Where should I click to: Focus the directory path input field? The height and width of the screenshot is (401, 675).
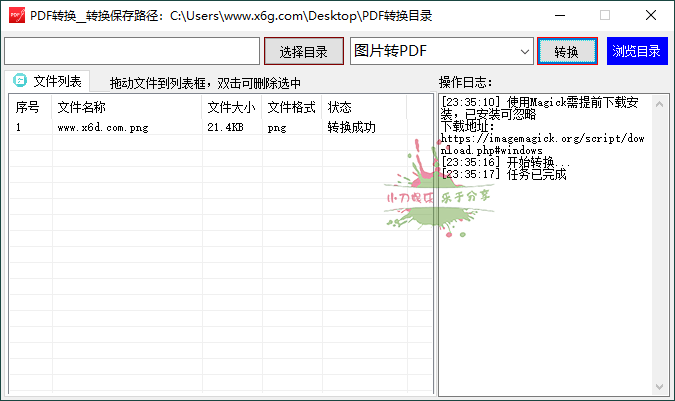tap(132, 51)
